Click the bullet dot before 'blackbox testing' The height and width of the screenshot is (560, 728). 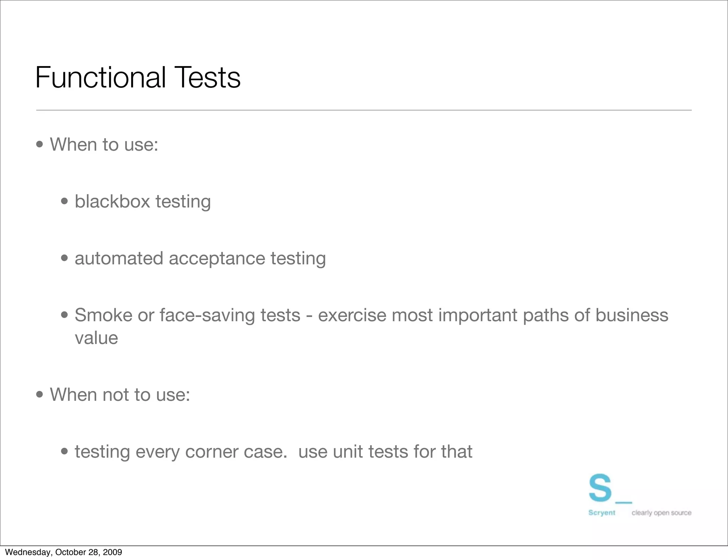(65, 201)
